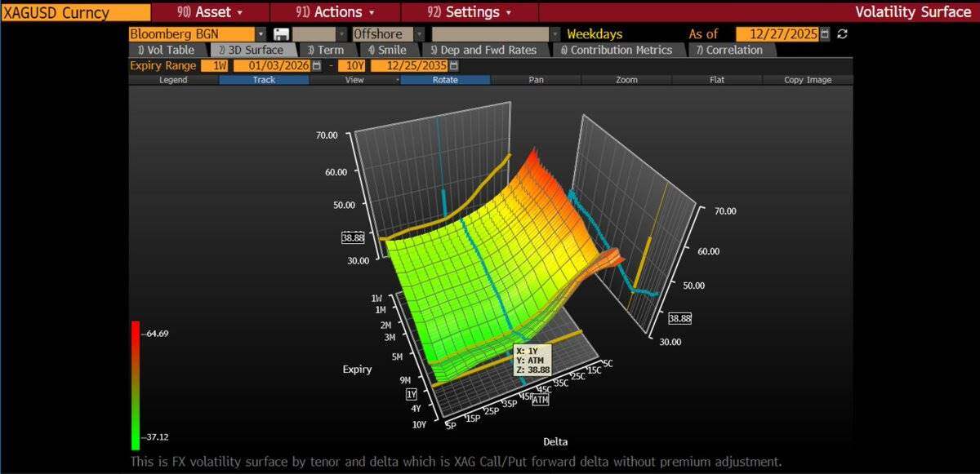
Task: Open the Actions menu
Action: tap(335, 12)
